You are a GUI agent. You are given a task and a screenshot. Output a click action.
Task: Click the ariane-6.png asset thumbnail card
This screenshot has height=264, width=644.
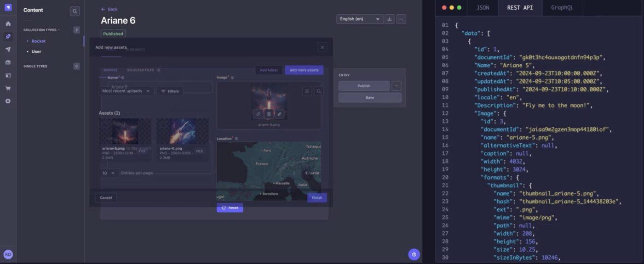183,140
